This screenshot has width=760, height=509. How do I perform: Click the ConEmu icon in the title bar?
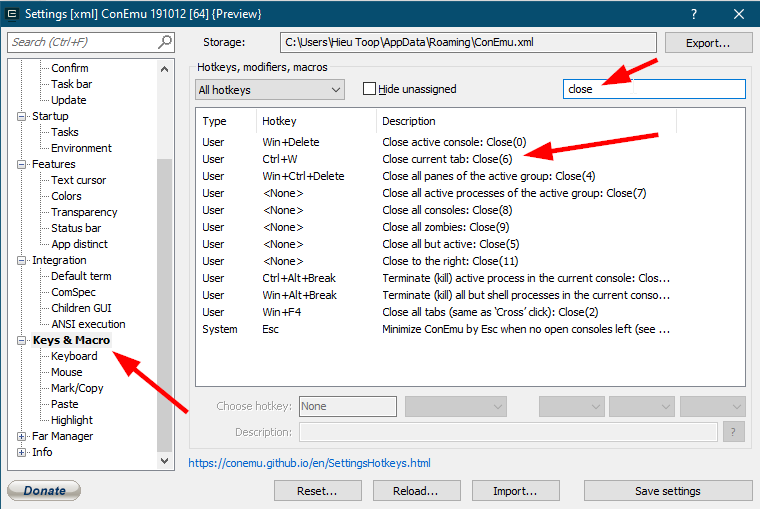click(12, 14)
